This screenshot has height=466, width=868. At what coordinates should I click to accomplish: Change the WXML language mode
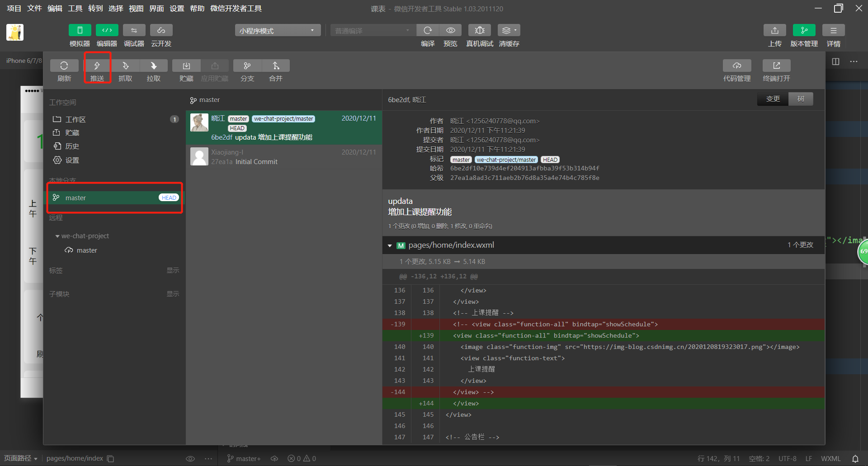pyautogui.click(x=831, y=459)
